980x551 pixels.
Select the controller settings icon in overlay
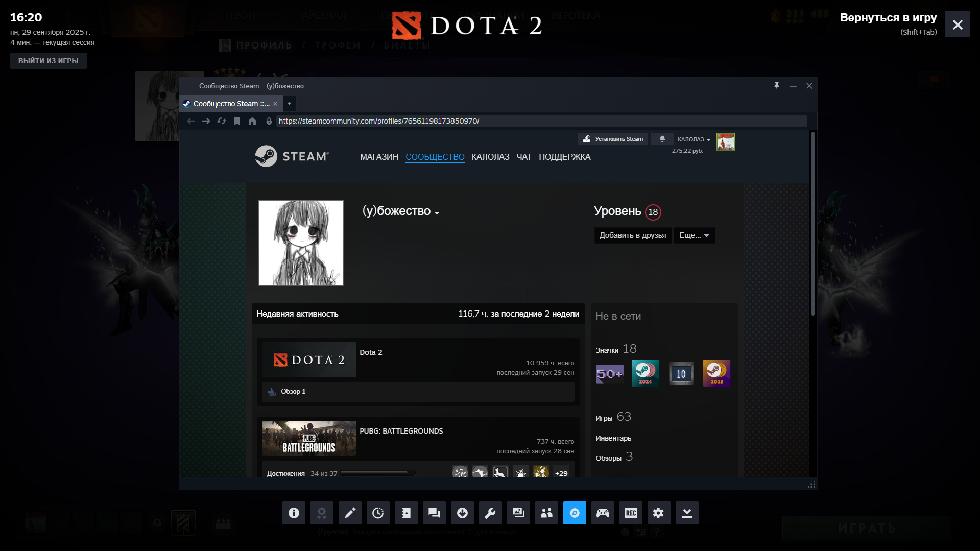(x=603, y=513)
